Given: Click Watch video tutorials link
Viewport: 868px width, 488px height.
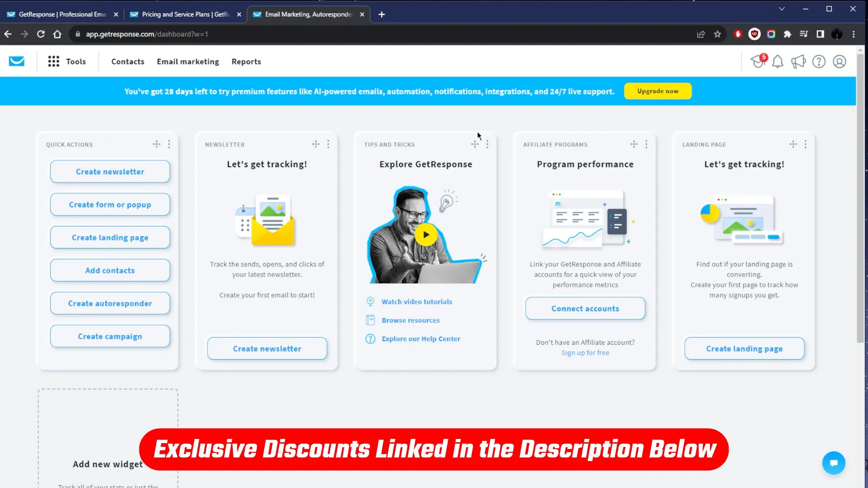Looking at the screenshot, I should pos(417,301).
